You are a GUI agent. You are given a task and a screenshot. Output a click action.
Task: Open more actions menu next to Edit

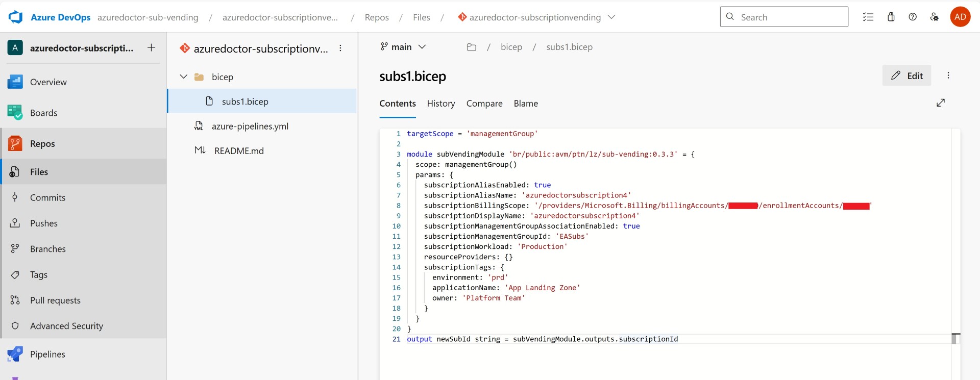pos(948,75)
